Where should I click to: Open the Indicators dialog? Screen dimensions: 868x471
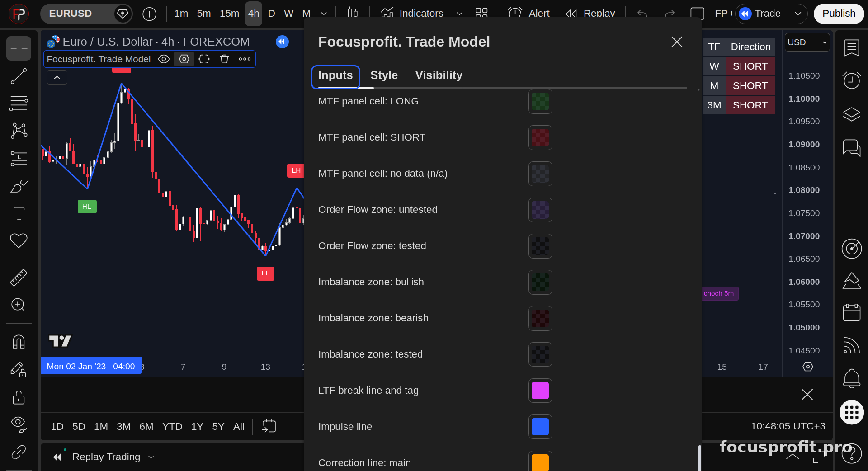(x=412, y=13)
